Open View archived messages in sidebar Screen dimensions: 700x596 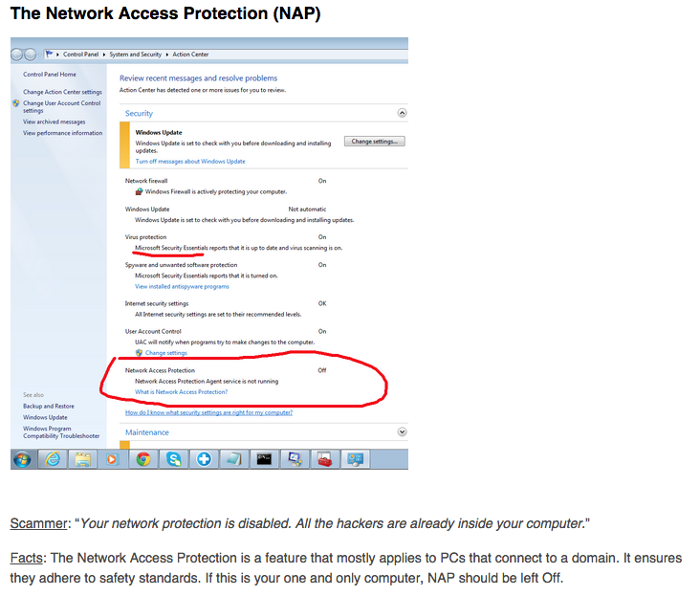[54, 121]
